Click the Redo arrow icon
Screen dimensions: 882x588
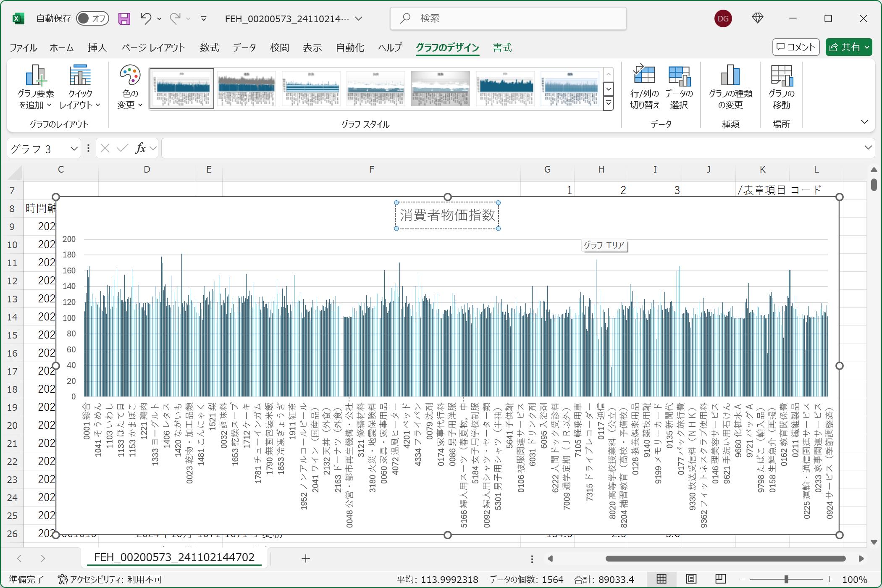click(x=175, y=18)
